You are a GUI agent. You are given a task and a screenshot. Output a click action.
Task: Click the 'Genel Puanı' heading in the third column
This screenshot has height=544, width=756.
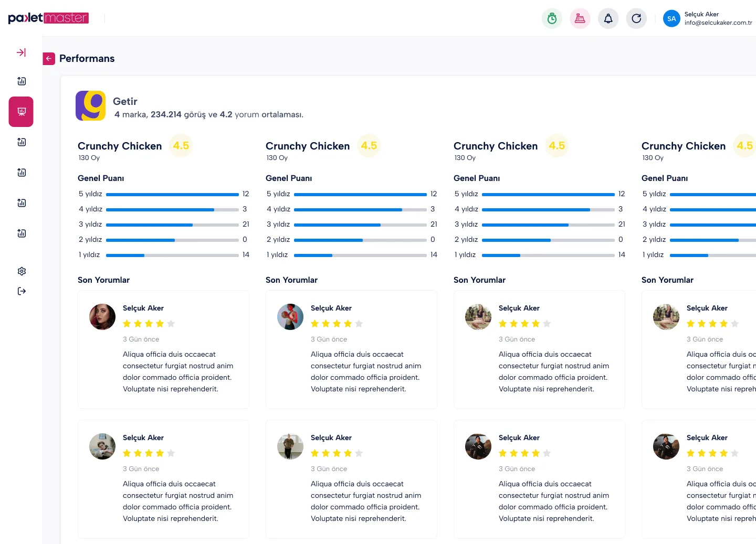coord(477,178)
